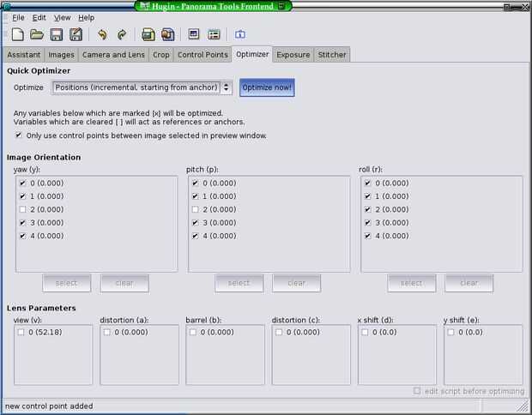Check yaw checkbox for image 2

(x=22, y=209)
